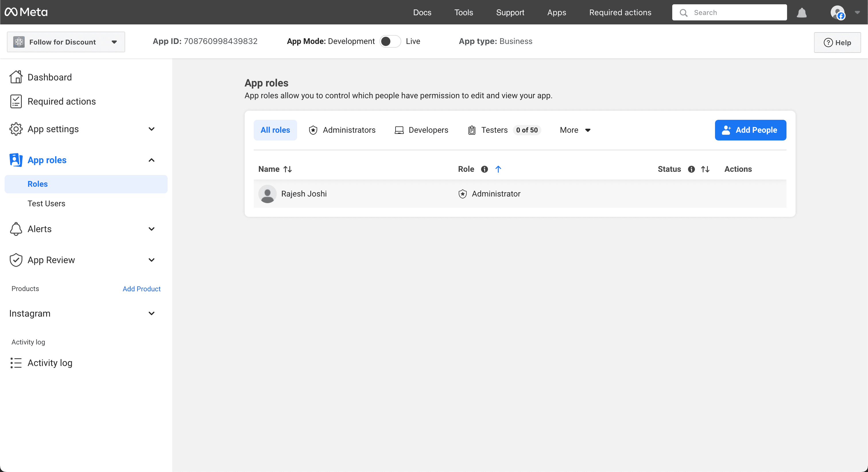868x472 pixels.
Task: Open Tools in the top menu
Action: 463,12
